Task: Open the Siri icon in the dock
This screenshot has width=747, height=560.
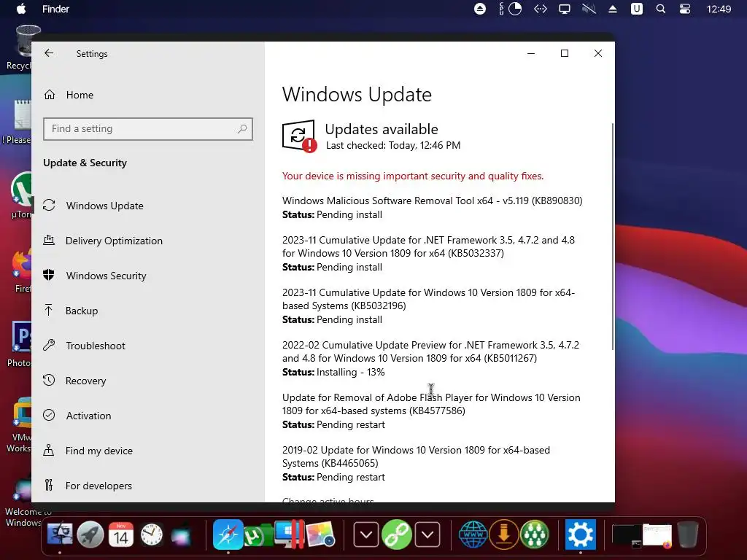Action: [x=182, y=534]
